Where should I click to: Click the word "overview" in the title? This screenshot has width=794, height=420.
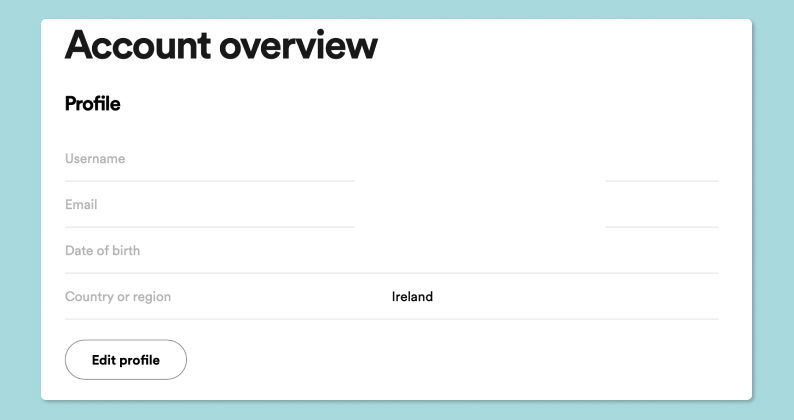(x=299, y=46)
